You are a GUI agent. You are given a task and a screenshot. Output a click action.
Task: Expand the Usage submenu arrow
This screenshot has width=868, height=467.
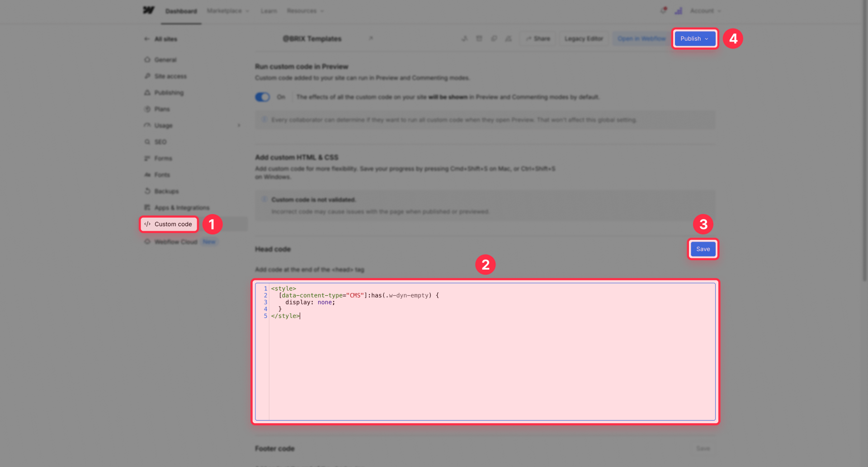tap(239, 125)
